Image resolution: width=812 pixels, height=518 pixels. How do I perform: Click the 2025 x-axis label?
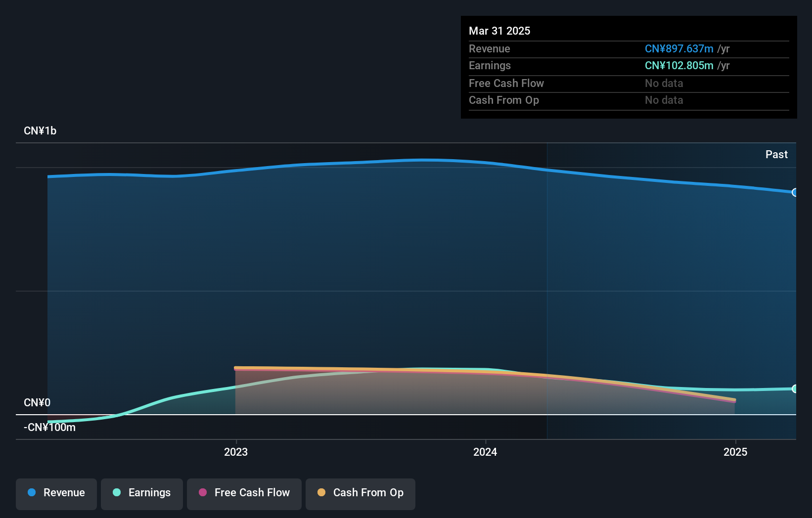(735, 452)
